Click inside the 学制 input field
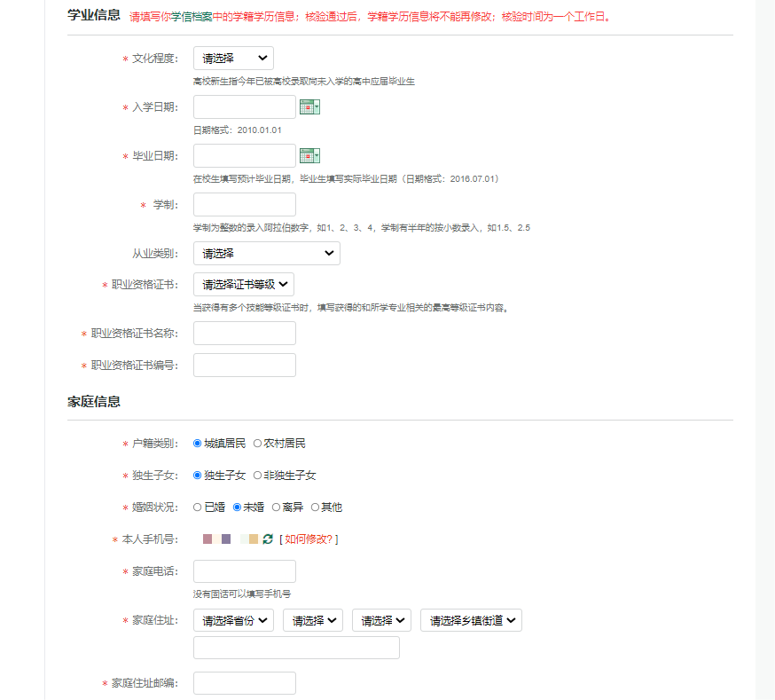Image resolution: width=775 pixels, height=700 pixels. (x=244, y=204)
